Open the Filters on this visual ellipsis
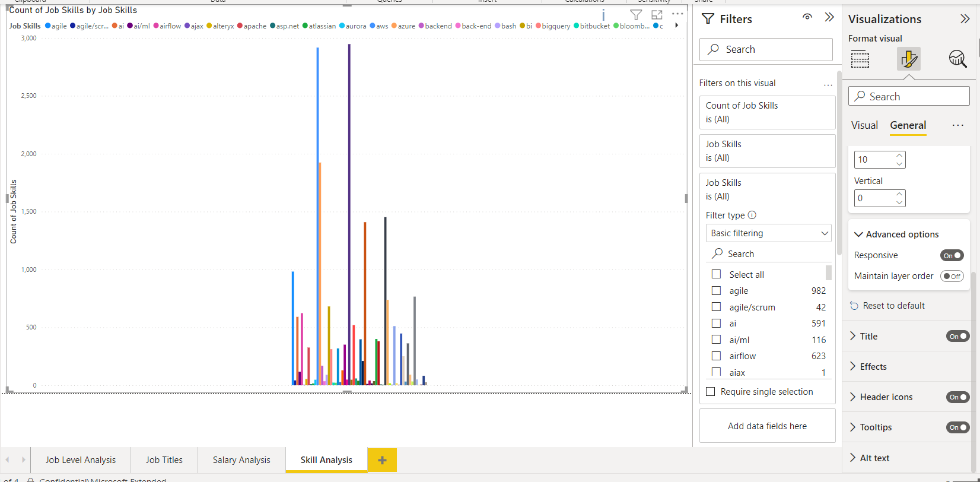The height and width of the screenshot is (482, 980). tap(828, 85)
